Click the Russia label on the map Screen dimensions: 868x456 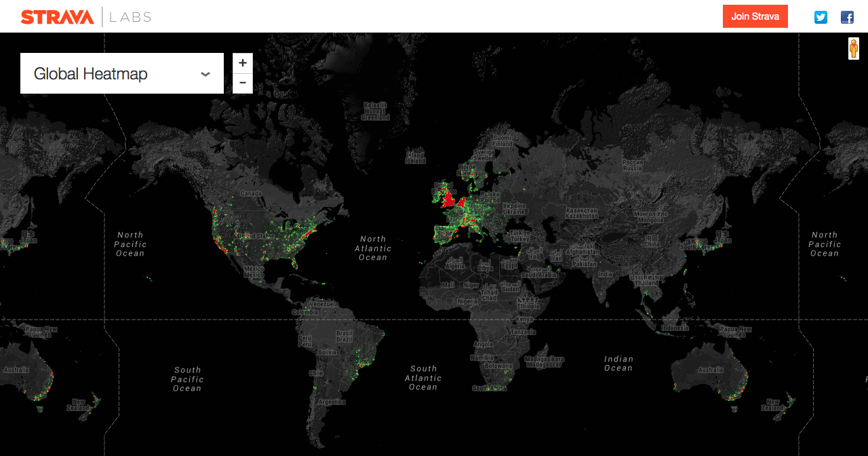633,166
